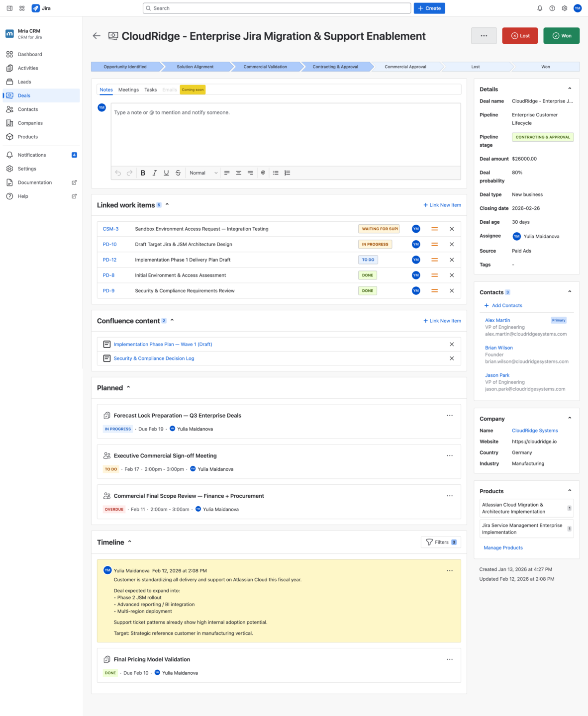Remove linked item PD-10 with its X
The width and height of the screenshot is (588, 716).
452,244
